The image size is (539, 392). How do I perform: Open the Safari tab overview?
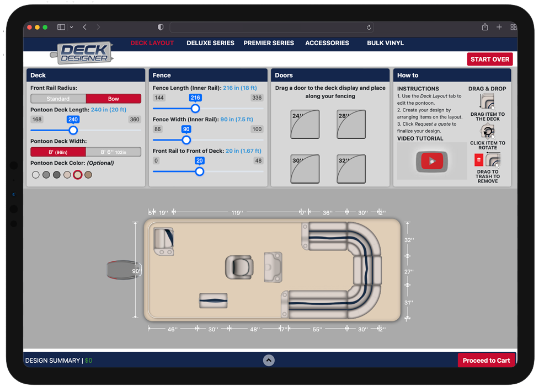click(513, 27)
